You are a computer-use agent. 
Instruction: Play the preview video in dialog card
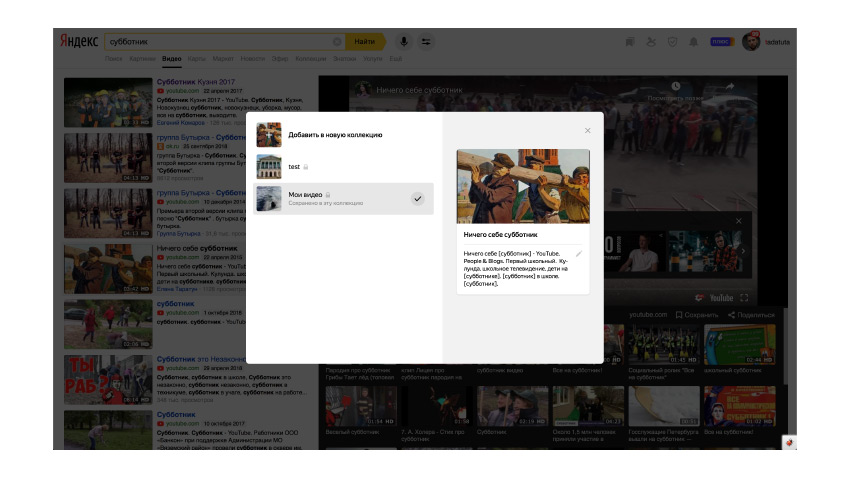[x=523, y=186]
